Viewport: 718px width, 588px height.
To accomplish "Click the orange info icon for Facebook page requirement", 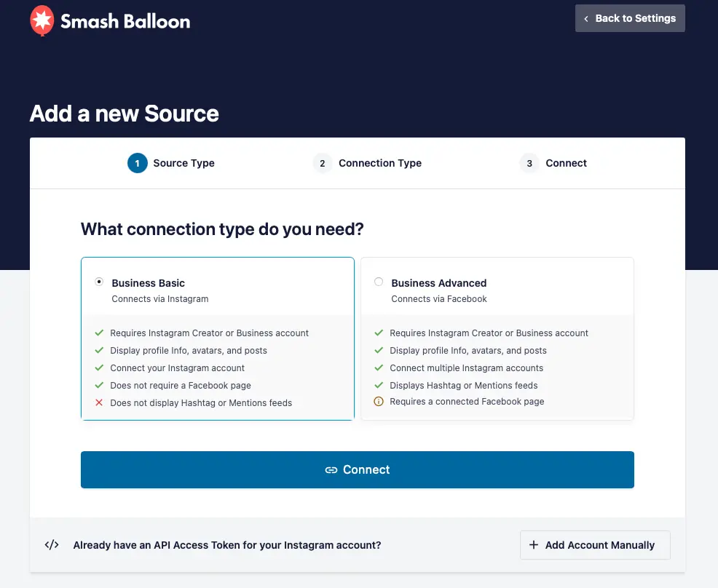I will coord(379,402).
